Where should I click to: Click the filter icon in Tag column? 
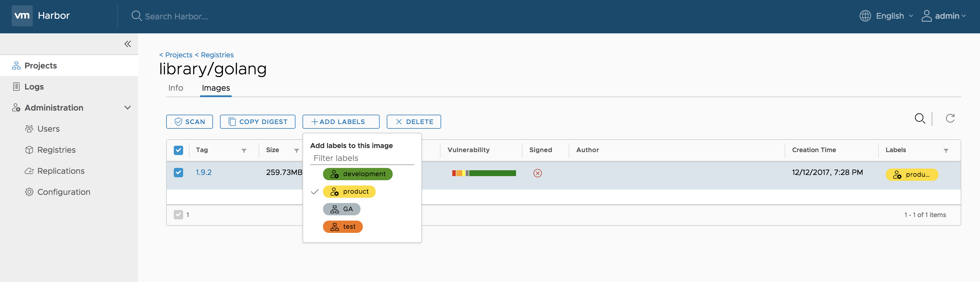244,151
